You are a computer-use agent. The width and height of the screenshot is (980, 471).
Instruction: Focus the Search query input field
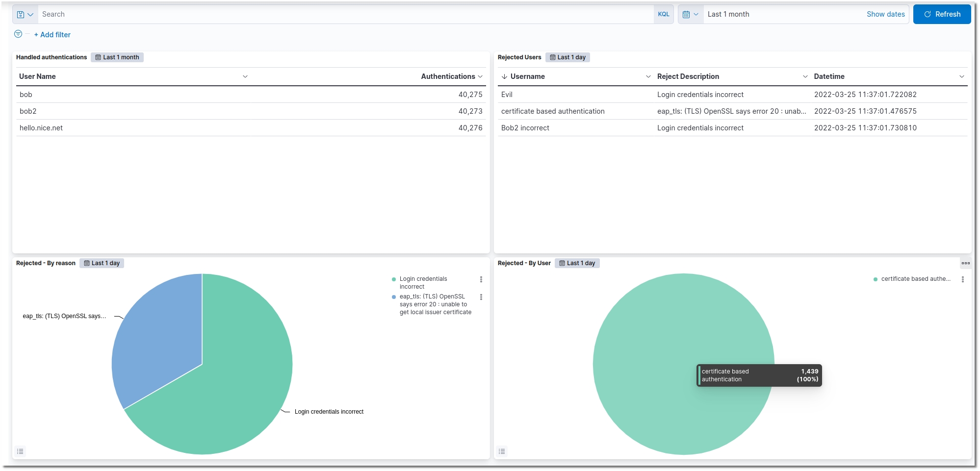coord(343,15)
